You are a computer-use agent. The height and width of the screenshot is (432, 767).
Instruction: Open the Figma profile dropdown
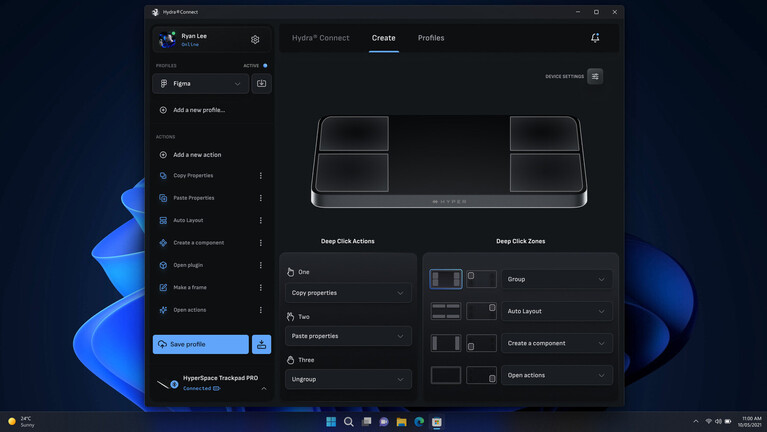coord(201,84)
